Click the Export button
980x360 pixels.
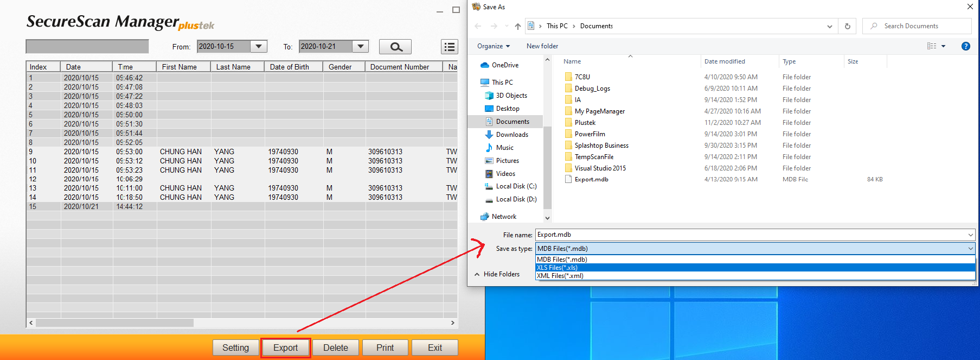(x=285, y=348)
